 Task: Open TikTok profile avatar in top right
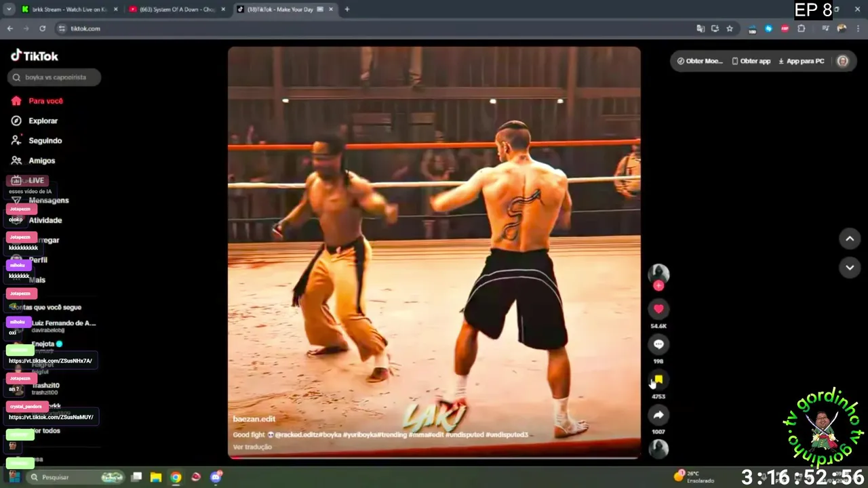pos(843,61)
